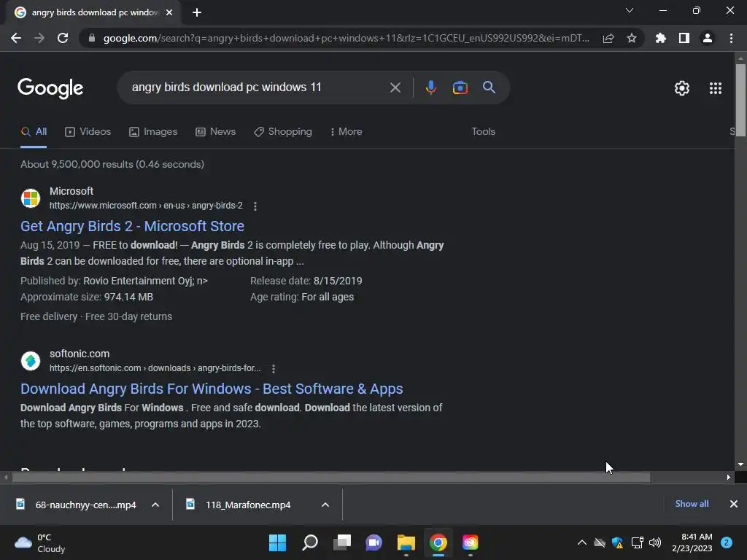
Task: Click the Microsoft site favicon
Action: 31,198
